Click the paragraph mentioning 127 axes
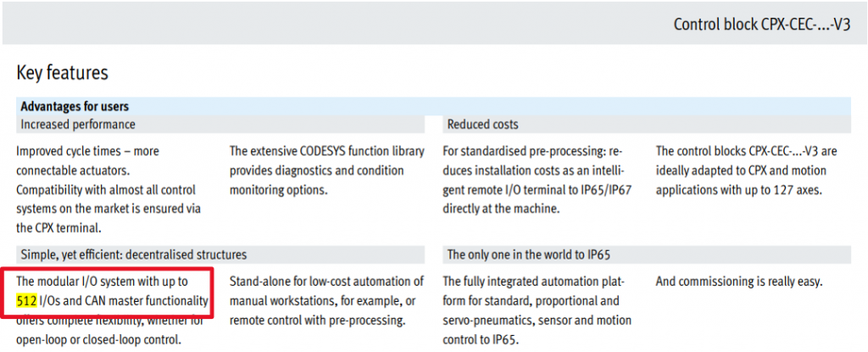This screenshot has width=868, height=352. click(746, 170)
